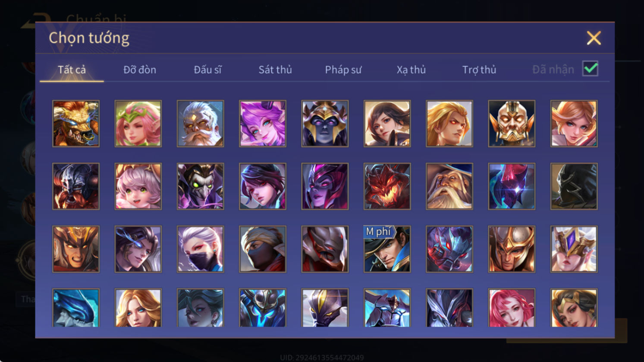Select the wizard with pointed hat hero
Image resolution: width=644 pixels, height=362 pixels.
449,186
